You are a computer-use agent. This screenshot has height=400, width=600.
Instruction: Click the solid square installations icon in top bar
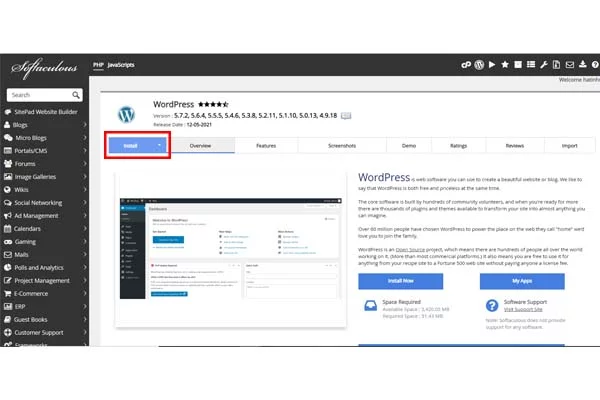point(518,65)
